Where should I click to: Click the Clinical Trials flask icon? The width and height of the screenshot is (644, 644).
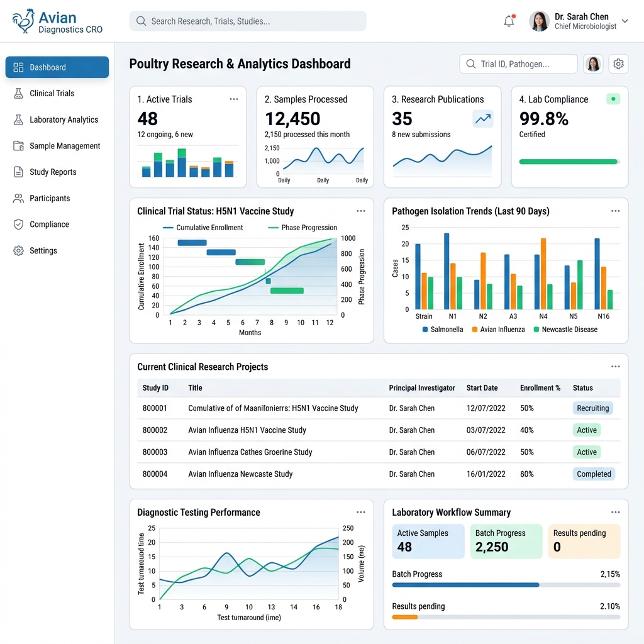(18, 93)
